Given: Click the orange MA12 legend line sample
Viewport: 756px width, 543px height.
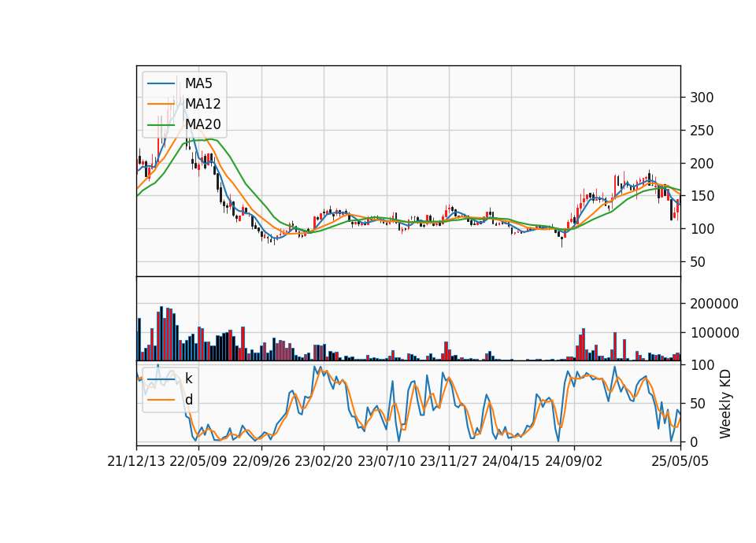Looking at the screenshot, I should click(x=161, y=104).
